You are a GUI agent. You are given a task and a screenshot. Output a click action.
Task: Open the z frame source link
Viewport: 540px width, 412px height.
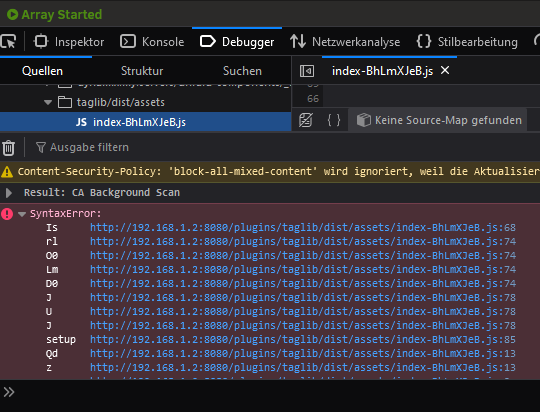coord(303,368)
